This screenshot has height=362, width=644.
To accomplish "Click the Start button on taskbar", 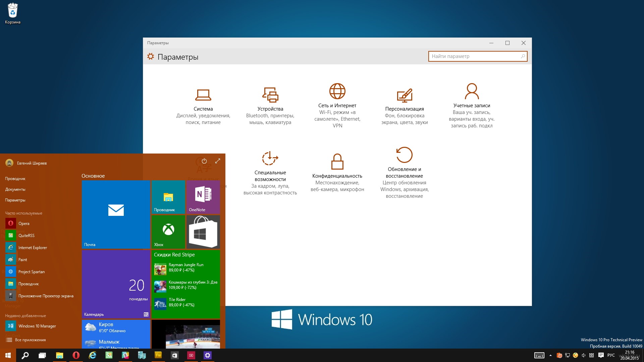I will (x=8, y=355).
